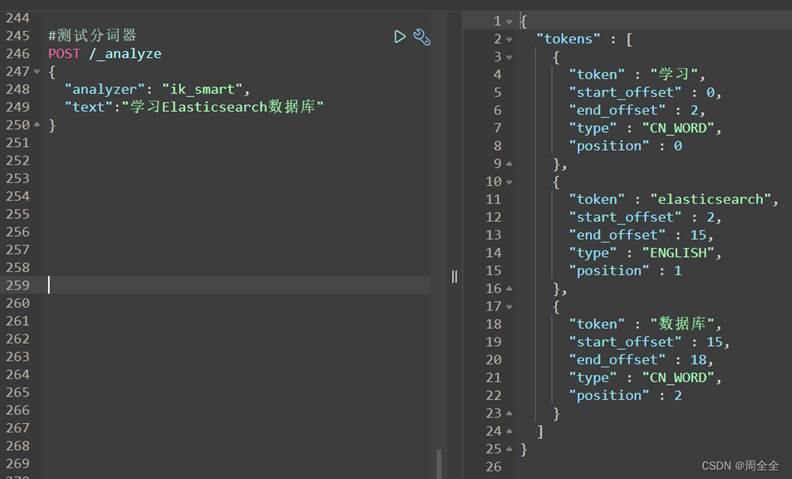
Task: Grab the editor/response pane divider handle
Action: tap(454, 276)
